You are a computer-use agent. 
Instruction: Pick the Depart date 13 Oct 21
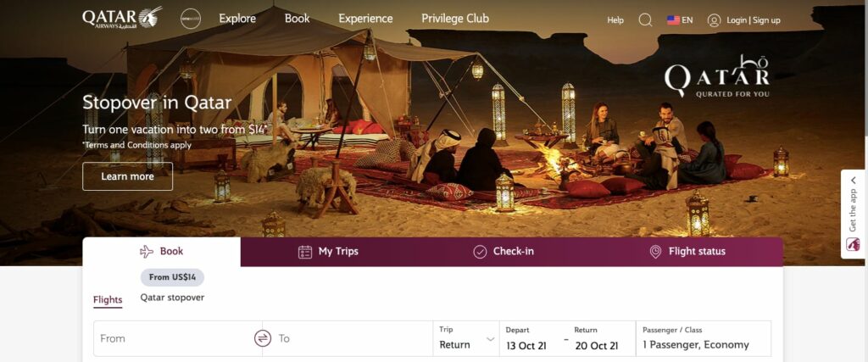(526, 345)
